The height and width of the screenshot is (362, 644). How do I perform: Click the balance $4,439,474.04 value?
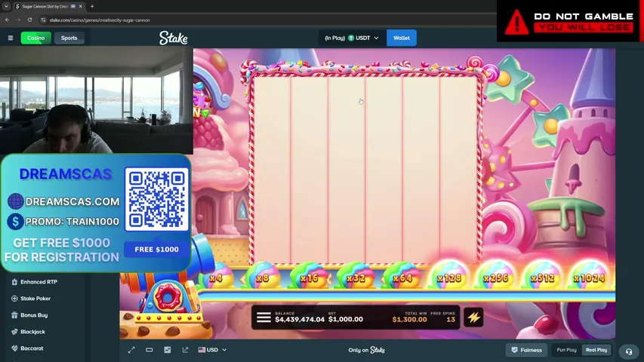(x=300, y=319)
